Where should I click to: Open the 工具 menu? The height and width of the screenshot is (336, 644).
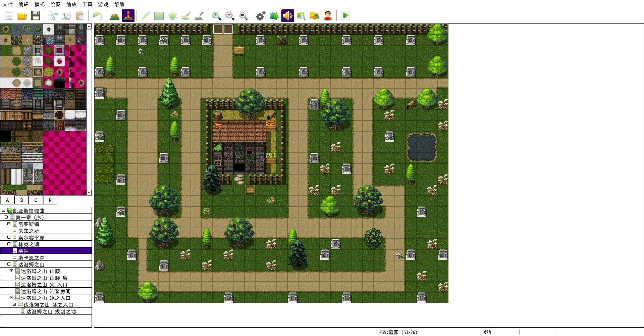[x=87, y=4]
